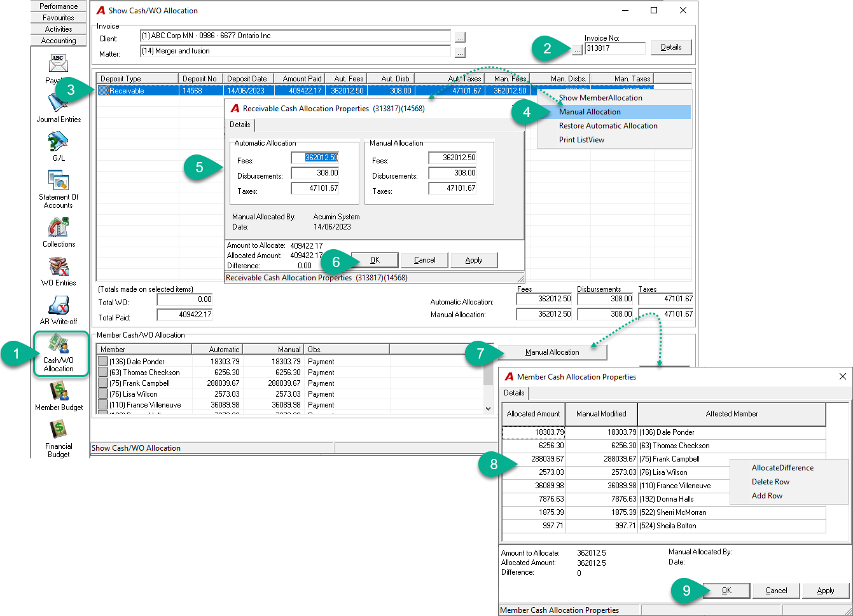Tick the checkbox beside France Villeneuve

pyautogui.click(x=103, y=405)
